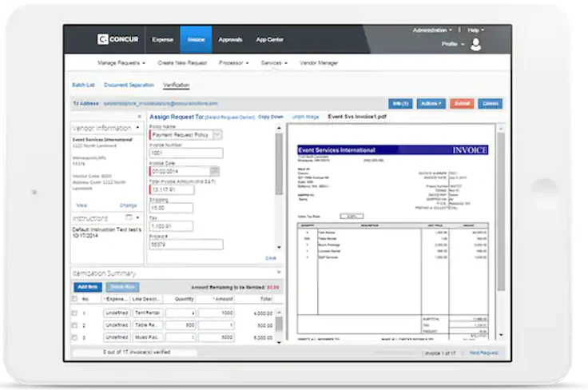Click the vendor View link
588x390 pixels.
[81, 205]
